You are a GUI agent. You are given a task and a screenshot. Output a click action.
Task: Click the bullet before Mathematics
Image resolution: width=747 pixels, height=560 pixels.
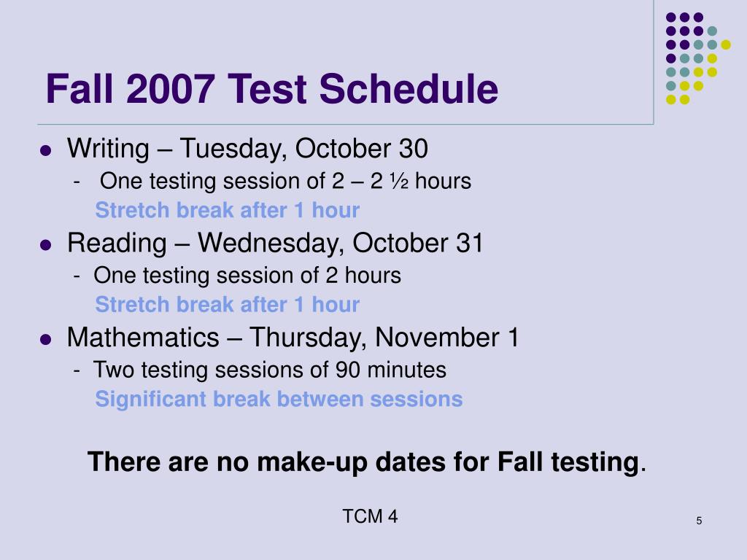click(x=46, y=339)
